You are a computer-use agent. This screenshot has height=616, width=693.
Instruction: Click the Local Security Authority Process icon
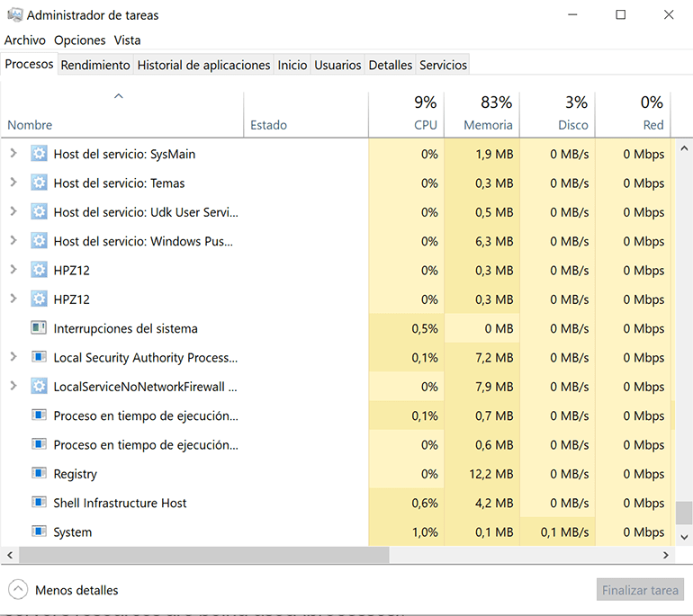[39, 357]
